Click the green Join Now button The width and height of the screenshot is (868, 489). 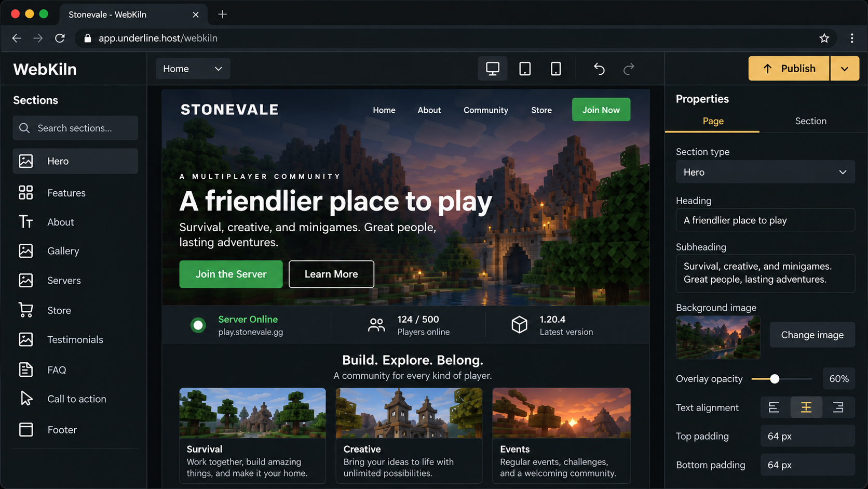pos(601,110)
